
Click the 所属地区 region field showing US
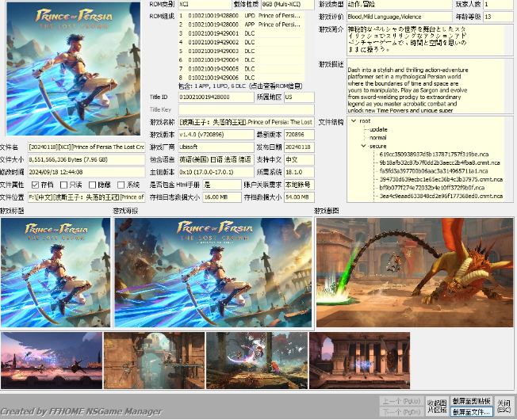[299, 97]
